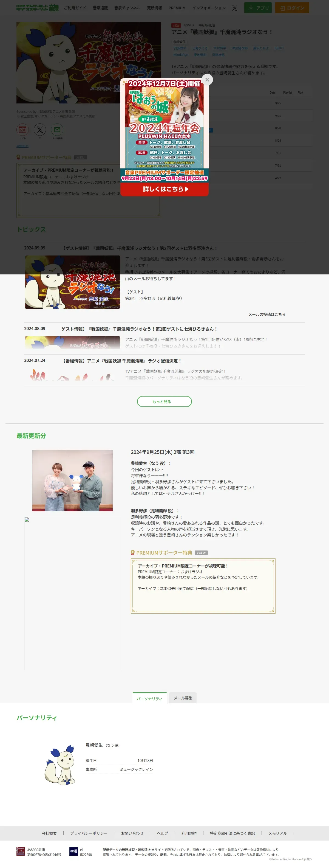Select the 津田健次郎 performer tag

(x=239, y=48)
